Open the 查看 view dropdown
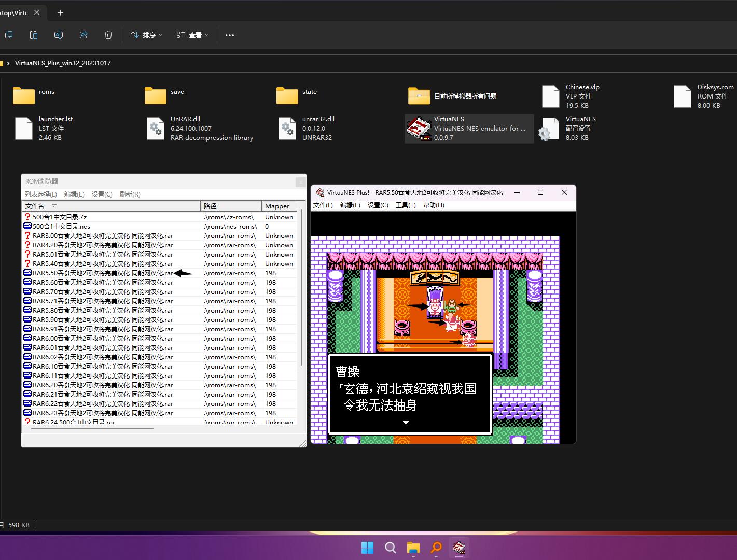Image resolution: width=737 pixels, height=560 pixels. click(x=192, y=35)
